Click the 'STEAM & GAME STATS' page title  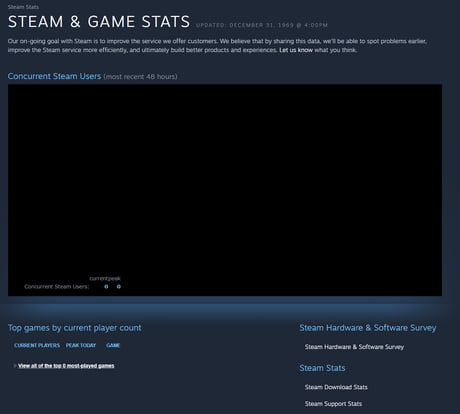pos(99,22)
